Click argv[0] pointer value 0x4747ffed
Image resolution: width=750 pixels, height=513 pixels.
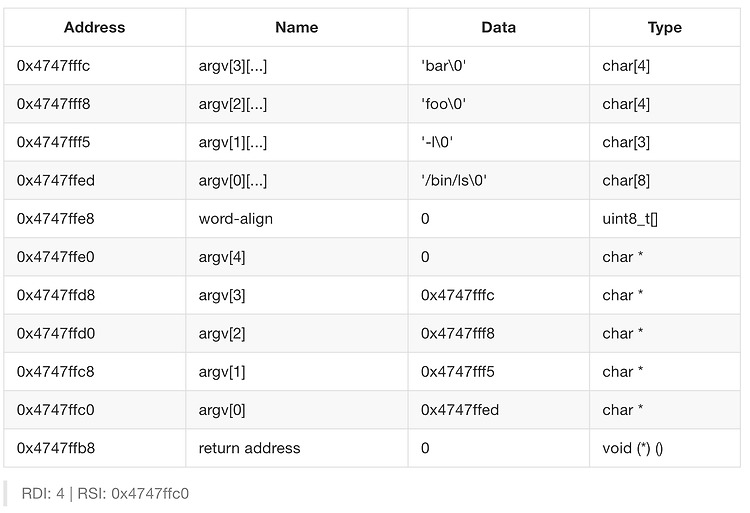pos(498,410)
